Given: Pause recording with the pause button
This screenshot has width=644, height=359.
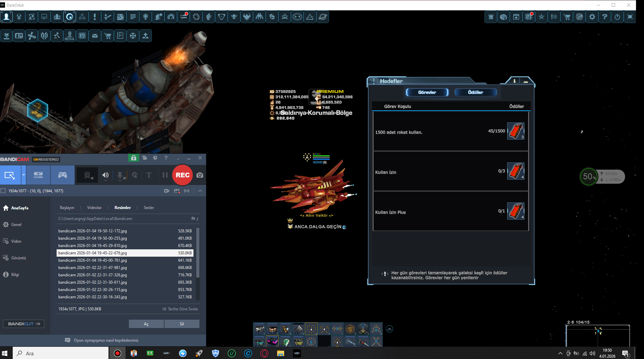Looking at the screenshot, I should coord(165,175).
